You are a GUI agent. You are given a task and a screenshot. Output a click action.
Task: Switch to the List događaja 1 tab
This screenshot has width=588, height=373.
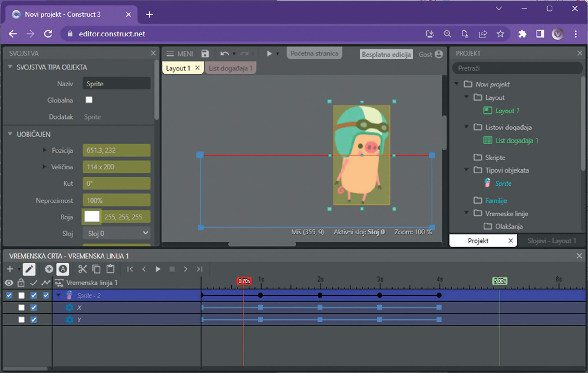pyautogui.click(x=230, y=68)
